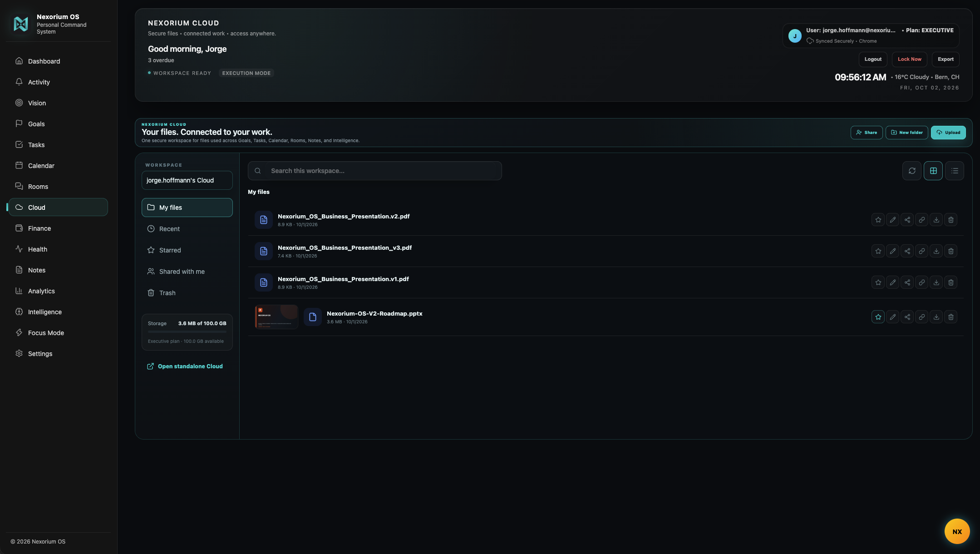This screenshot has height=554, width=980.
Task: Open the jorge.hoffmann's Cloud workspace selector
Action: point(187,180)
